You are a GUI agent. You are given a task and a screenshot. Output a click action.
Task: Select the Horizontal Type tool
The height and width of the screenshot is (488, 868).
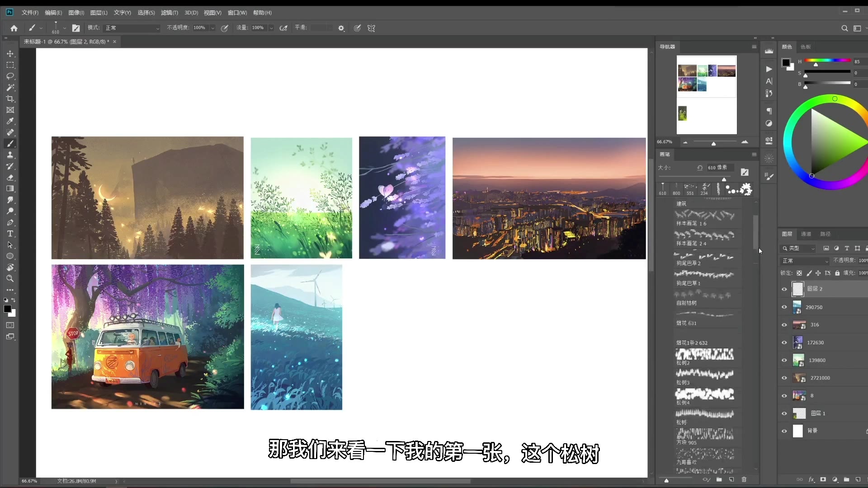[x=10, y=234]
